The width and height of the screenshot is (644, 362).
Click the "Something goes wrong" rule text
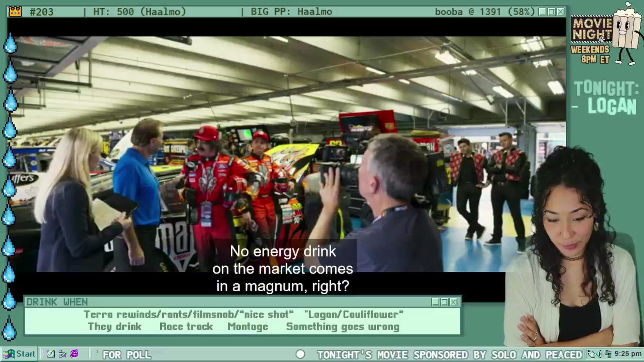pos(343,326)
